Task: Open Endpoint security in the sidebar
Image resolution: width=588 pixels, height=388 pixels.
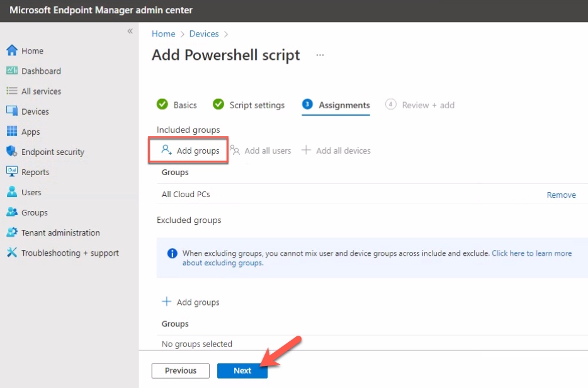Action: point(52,152)
